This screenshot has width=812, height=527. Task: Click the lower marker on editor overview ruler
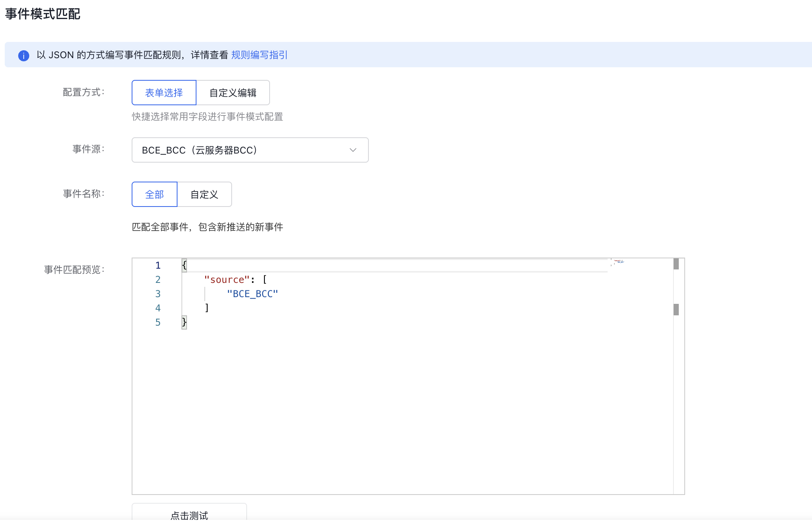676,309
